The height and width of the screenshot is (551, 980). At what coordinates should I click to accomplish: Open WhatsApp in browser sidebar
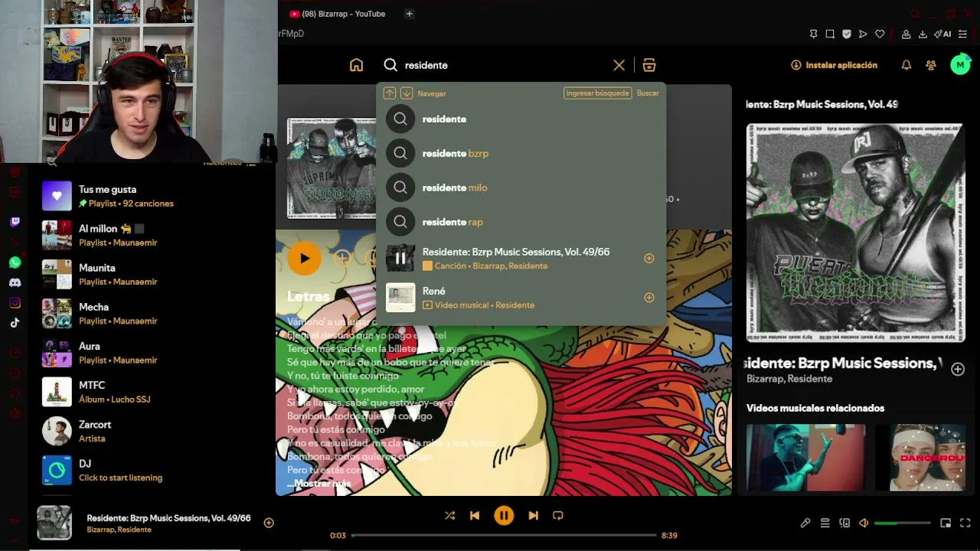point(15,262)
